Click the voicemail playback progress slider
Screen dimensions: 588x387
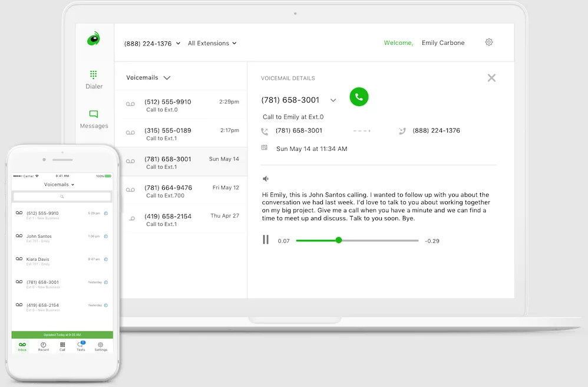pos(357,241)
